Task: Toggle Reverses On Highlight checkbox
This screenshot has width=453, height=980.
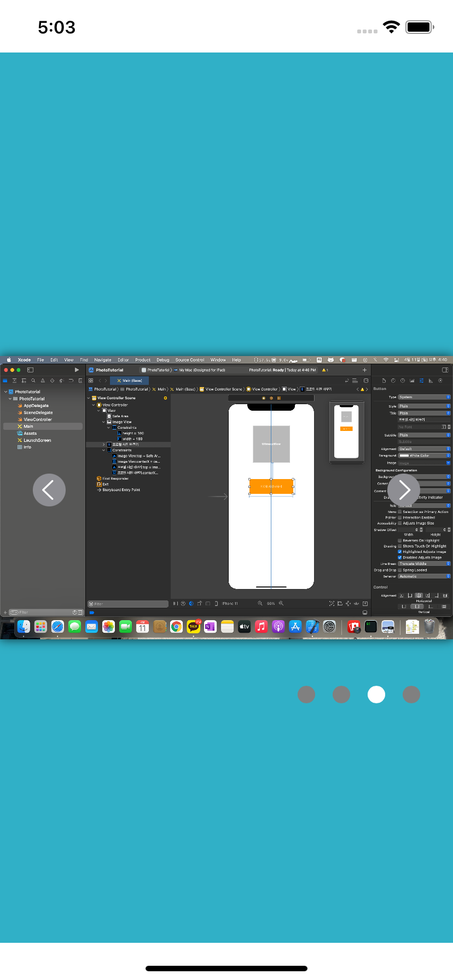Action: coord(400,540)
